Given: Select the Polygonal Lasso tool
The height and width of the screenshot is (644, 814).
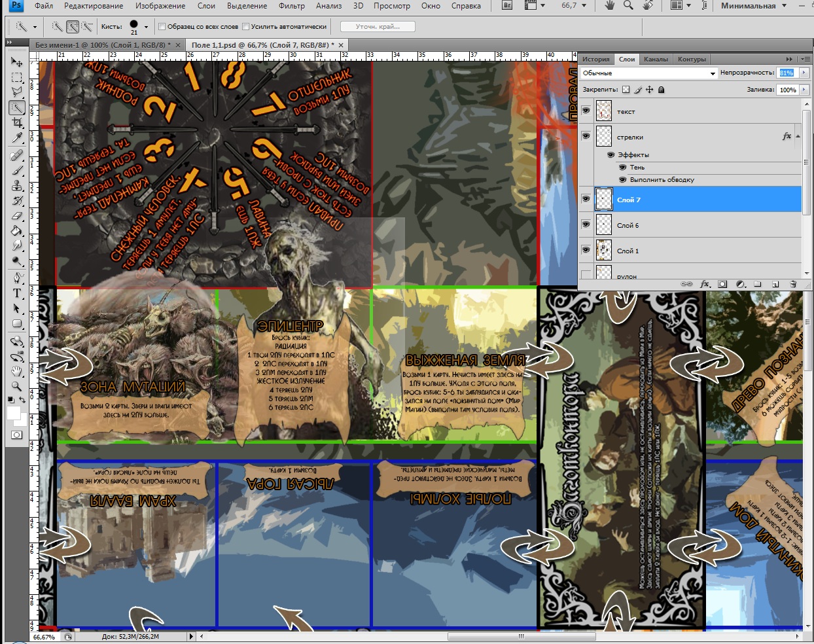Looking at the screenshot, I should pyautogui.click(x=17, y=92).
